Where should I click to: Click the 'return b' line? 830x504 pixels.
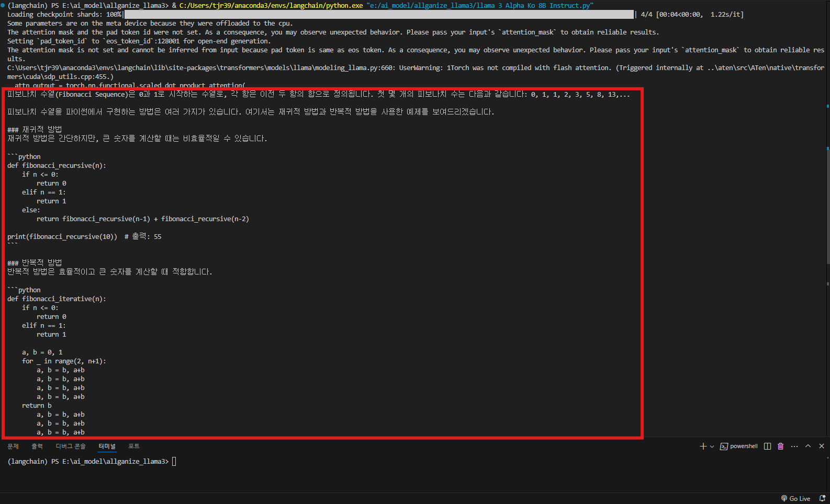[x=37, y=405]
